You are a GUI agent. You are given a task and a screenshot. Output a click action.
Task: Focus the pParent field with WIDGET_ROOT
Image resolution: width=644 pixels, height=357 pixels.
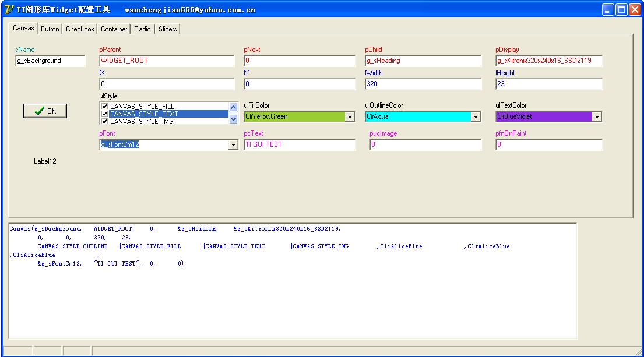167,61
